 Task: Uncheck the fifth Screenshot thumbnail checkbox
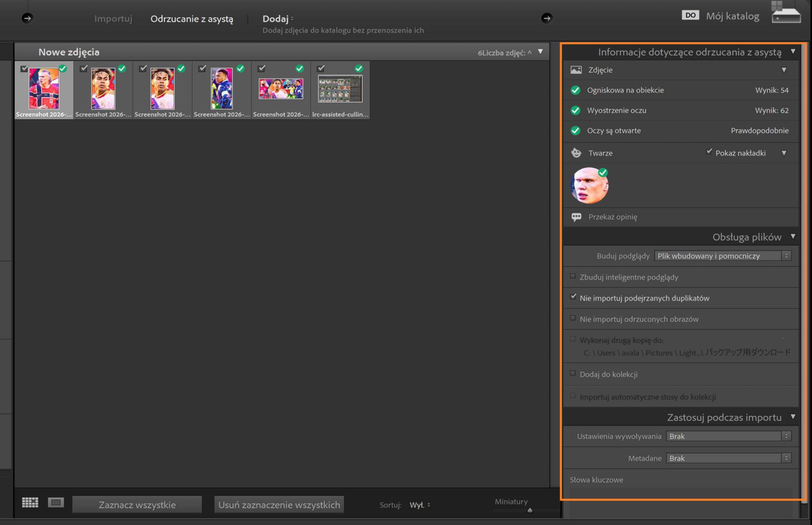[261, 68]
